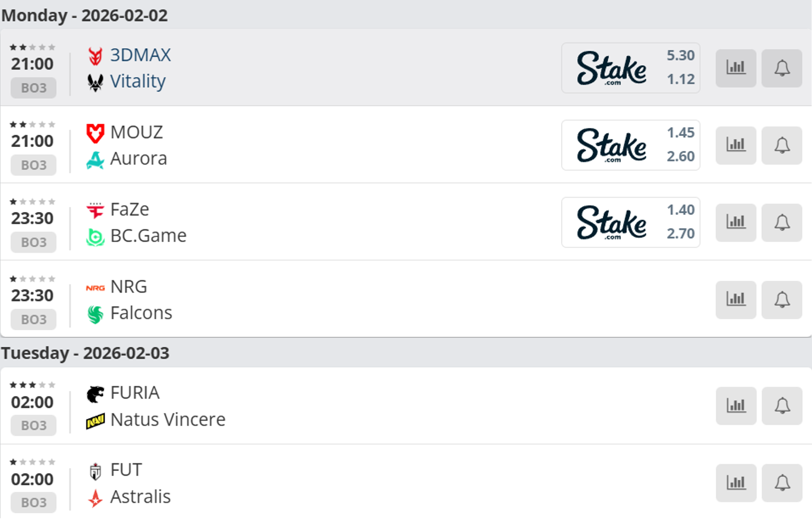Click the Natus Vincere team name
812x519 pixels.
168,420
